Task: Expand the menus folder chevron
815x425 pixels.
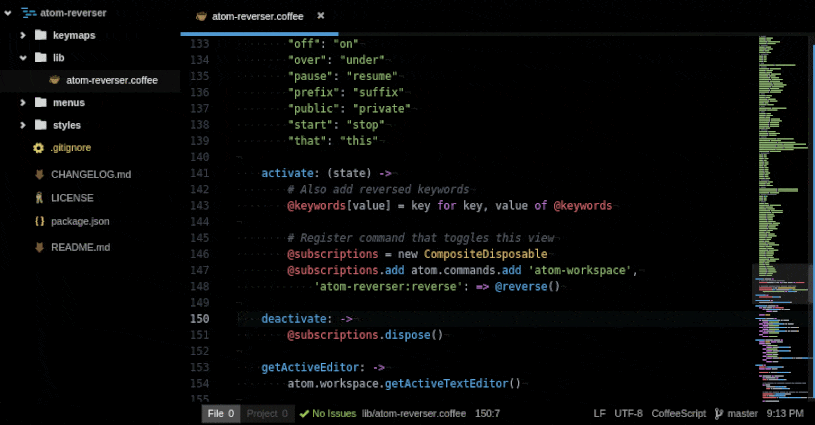Action: [x=22, y=103]
